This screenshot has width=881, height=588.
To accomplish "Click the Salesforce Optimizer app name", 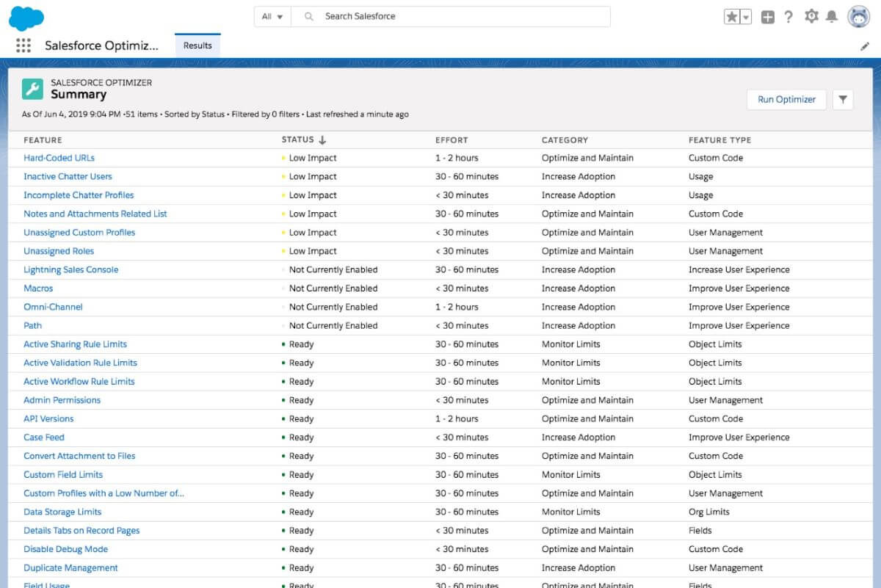I will click(x=102, y=46).
